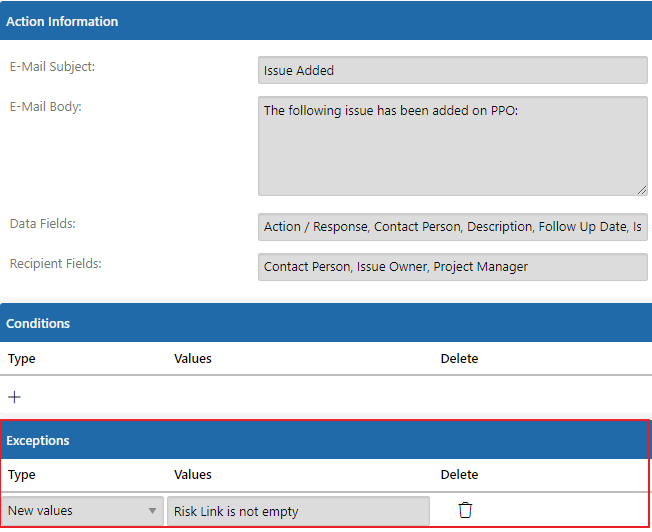The width and height of the screenshot is (652, 532).
Task: Click the Conditions Type column header
Action: click(22, 359)
